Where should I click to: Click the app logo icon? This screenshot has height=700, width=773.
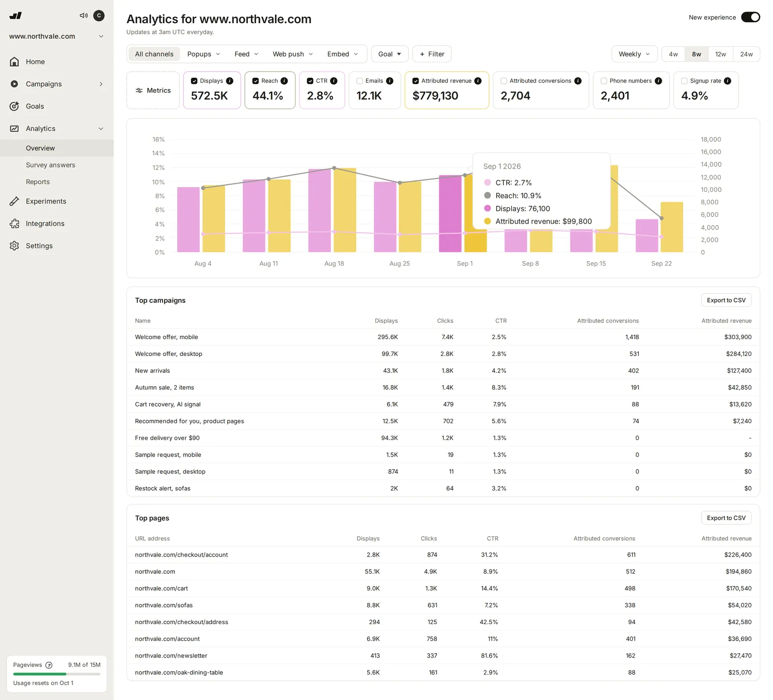pos(15,15)
